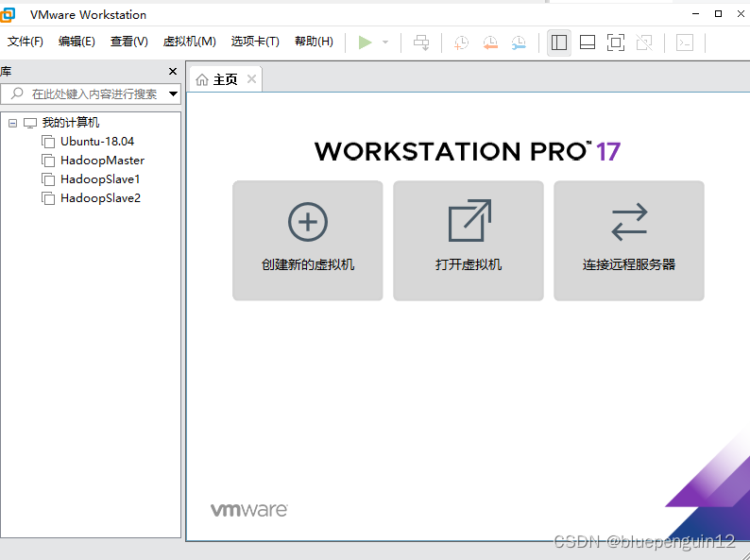Open the 选项卡(T) menu
The width and height of the screenshot is (750, 560).
[255, 42]
